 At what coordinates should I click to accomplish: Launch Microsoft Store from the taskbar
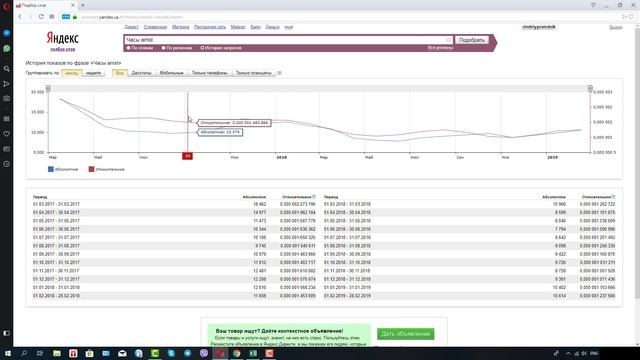pos(89,353)
